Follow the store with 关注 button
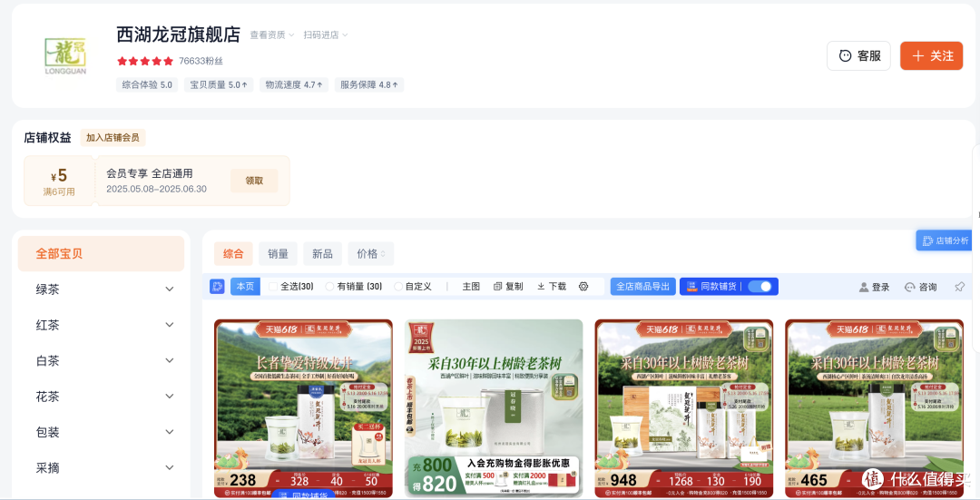Image resolution: width=980 pixels, height=500 pixels. [931, 55]
